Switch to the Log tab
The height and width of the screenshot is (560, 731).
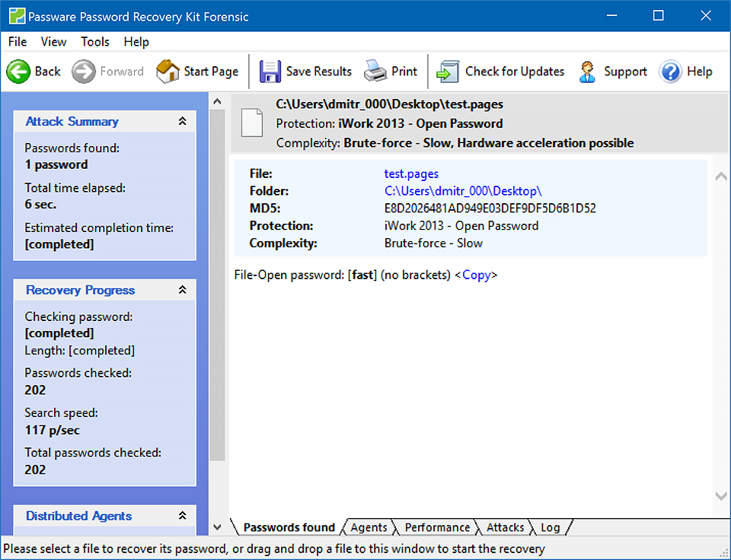coord(550,527)
